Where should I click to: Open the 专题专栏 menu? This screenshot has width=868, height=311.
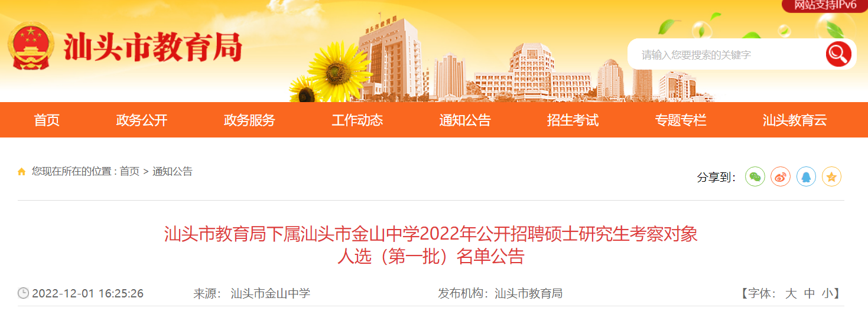680,120
